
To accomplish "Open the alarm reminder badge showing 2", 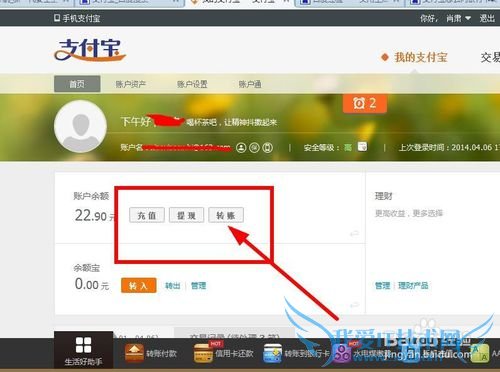I will pos(365,104).
